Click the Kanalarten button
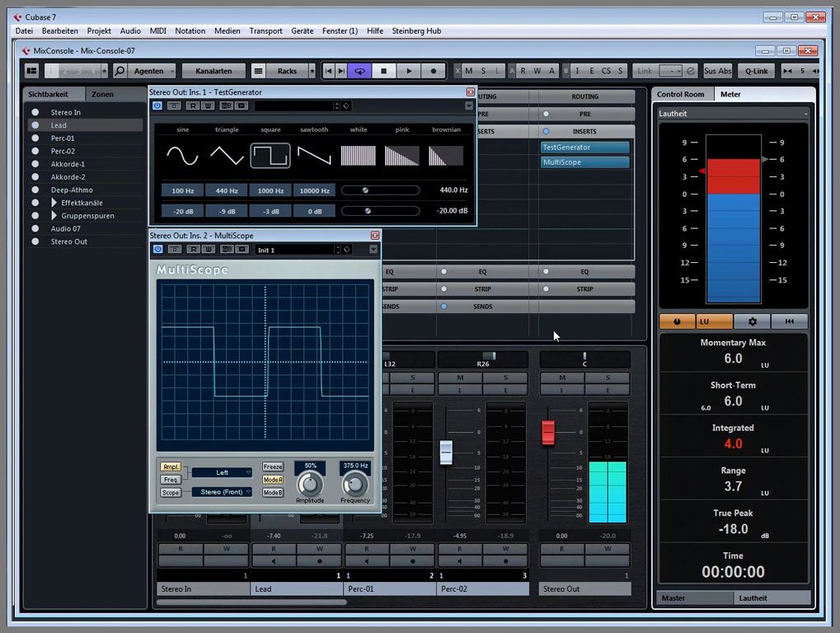Image resolution: width=840 pixels, height=633 pixels. (214, 71)
